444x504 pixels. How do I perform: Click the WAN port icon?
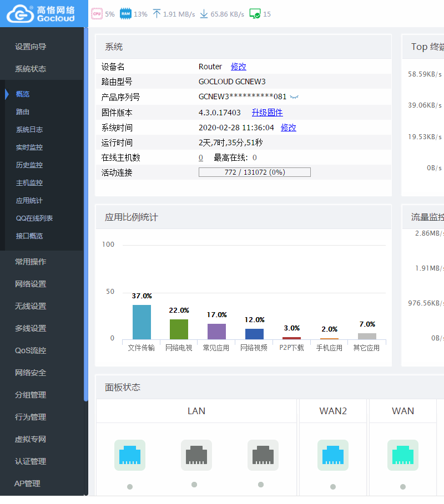402,455
